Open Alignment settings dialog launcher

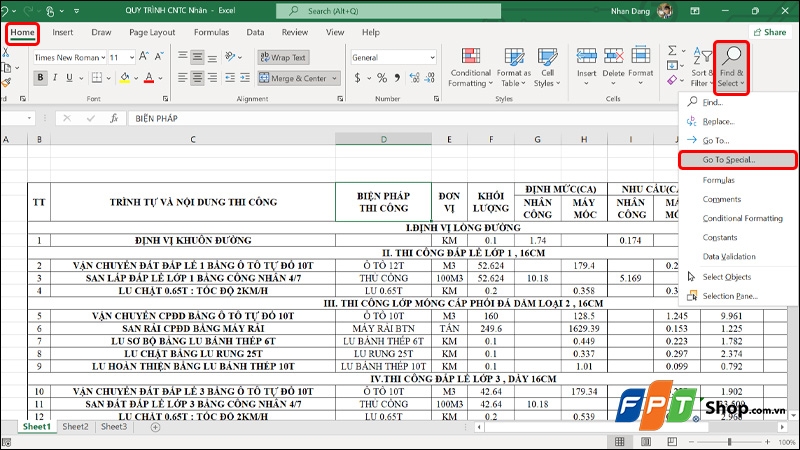click(340, 98)
